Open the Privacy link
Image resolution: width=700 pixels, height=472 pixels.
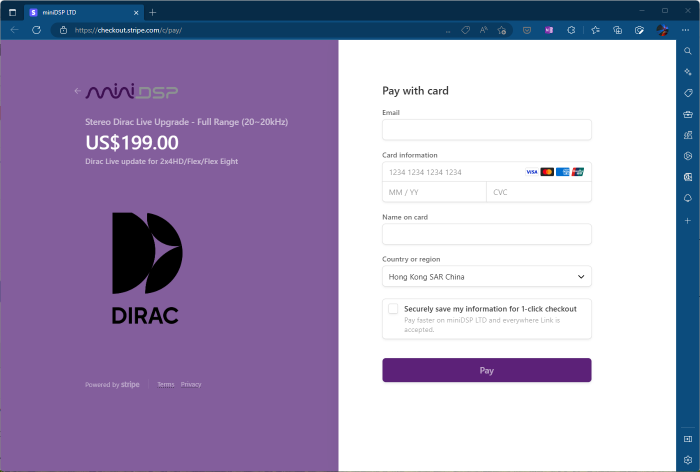[x=191, y=384]
